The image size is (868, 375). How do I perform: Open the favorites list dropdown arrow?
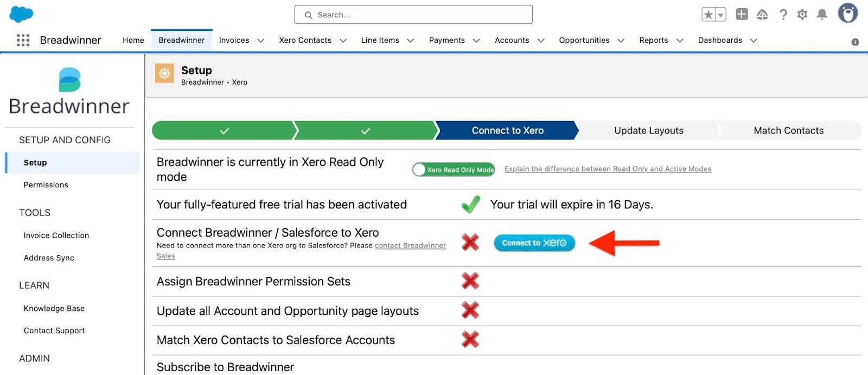[721, 15]
